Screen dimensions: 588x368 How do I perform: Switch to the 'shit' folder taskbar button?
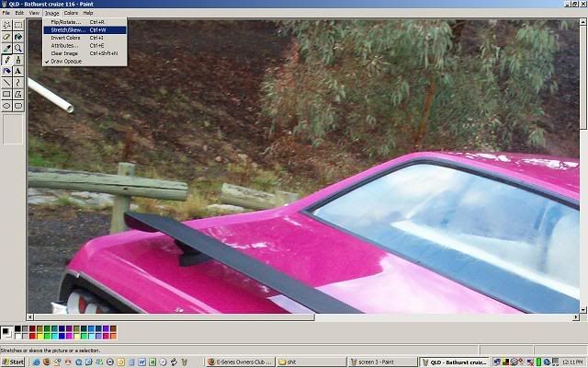tap(311, 362)
